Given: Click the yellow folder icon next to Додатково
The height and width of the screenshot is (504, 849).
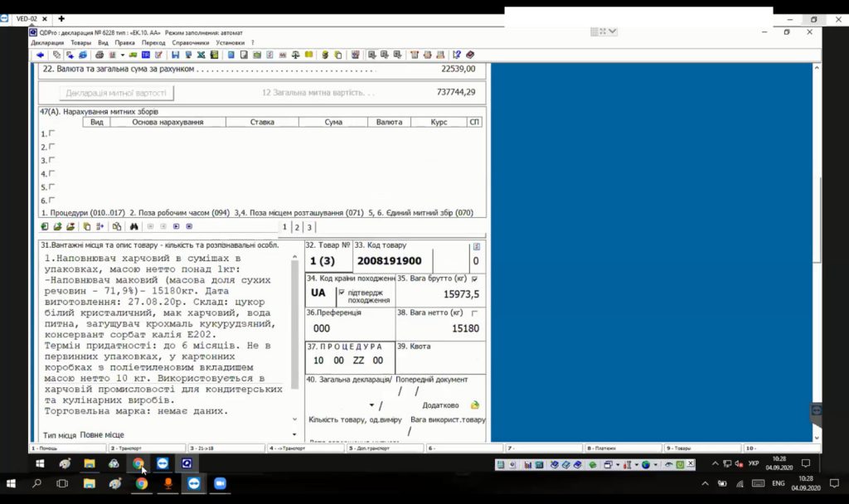Looking at the screenshot, I should click(475, 405).
